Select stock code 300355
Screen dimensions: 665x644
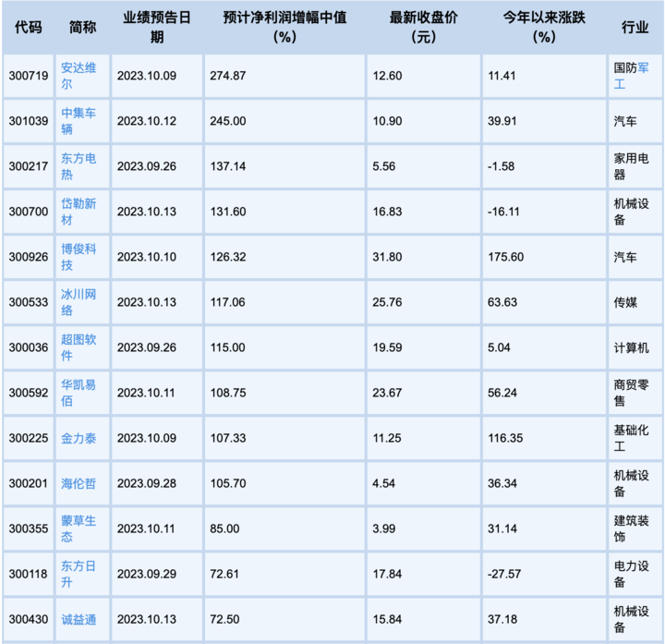(x=29, y=529)
